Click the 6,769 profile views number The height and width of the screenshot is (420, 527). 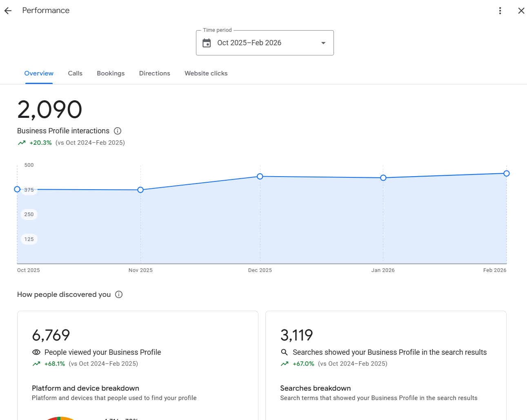[51, 335]
